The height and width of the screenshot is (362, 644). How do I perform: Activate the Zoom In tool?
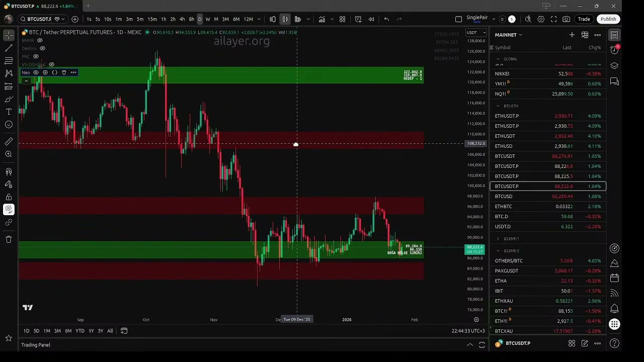coord(9,154)
